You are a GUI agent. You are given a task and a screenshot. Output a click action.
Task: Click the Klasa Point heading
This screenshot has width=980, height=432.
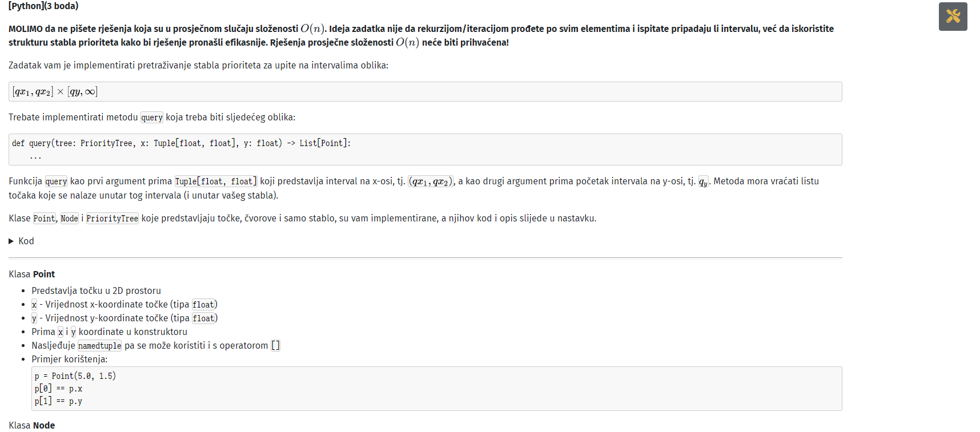(32, 274)
